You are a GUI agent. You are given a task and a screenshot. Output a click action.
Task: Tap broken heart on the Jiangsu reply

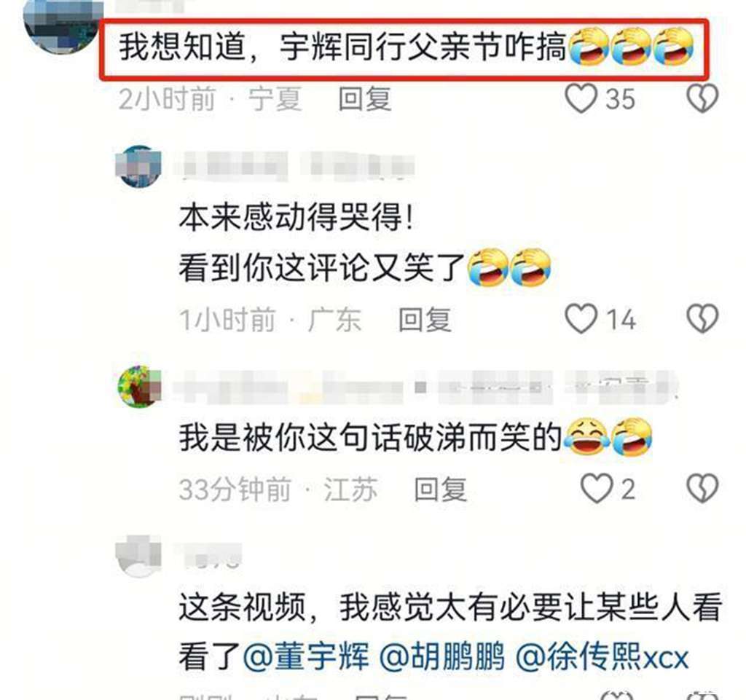click(702, 488)
